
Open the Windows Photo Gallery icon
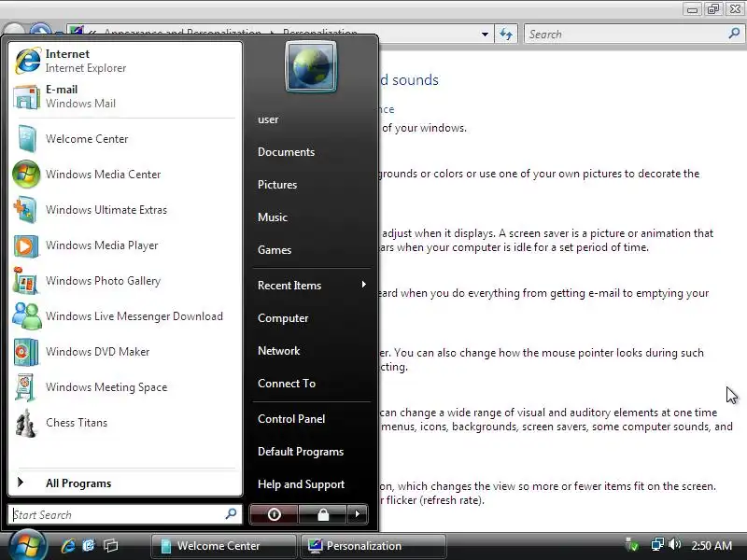click(26, 281)
